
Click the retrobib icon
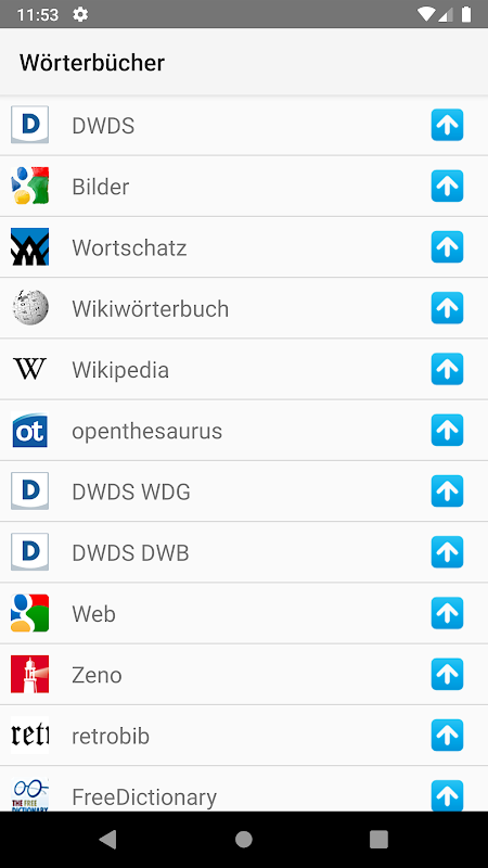tap(30, 735)
